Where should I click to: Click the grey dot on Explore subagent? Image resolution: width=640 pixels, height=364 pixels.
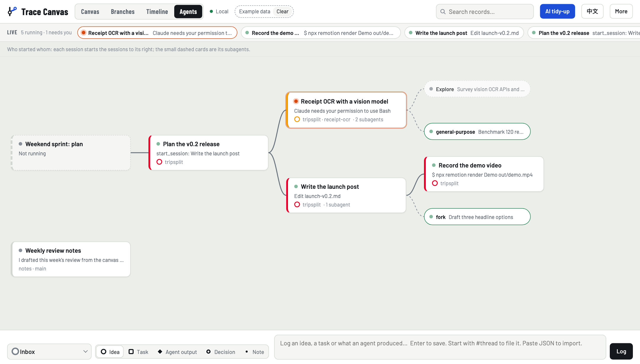point(431,89)
